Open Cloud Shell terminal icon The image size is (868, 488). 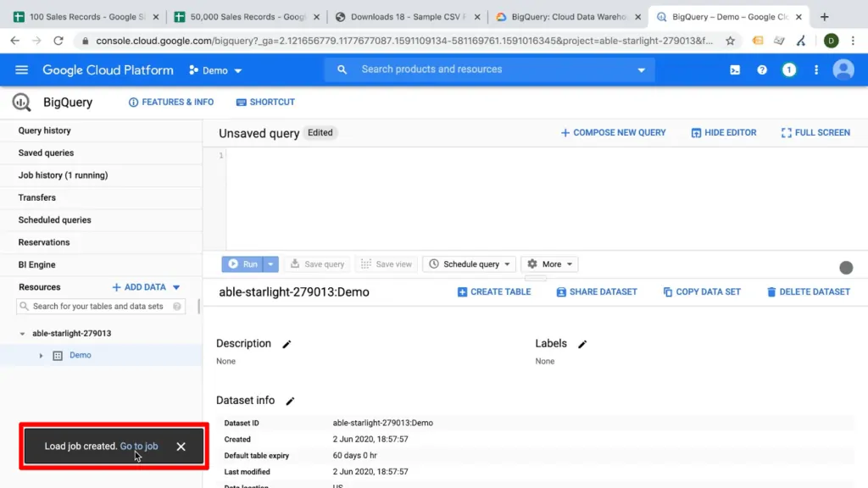[734, 69]
